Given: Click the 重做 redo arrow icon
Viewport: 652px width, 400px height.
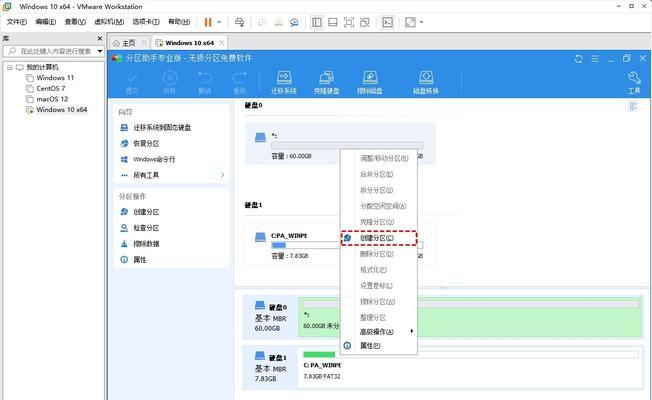Looking at the screenshot, I should point(240,77).
